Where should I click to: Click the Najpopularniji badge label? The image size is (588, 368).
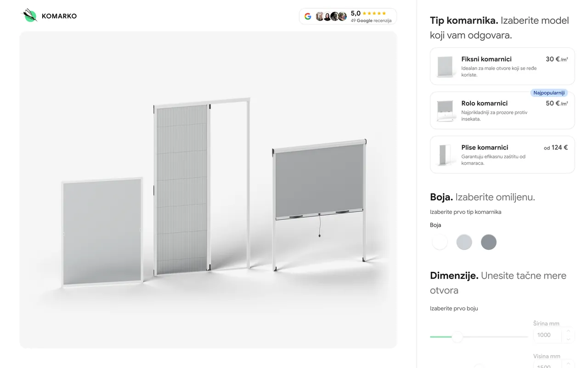pos(549,93)
